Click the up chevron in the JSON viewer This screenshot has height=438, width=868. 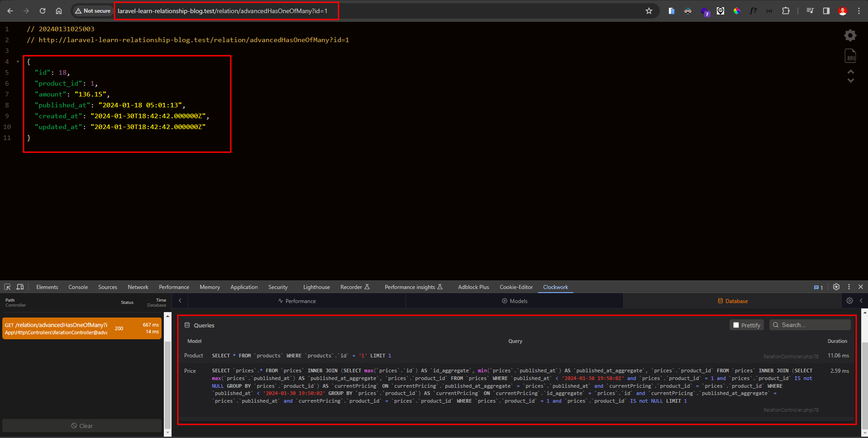point(851,72)
